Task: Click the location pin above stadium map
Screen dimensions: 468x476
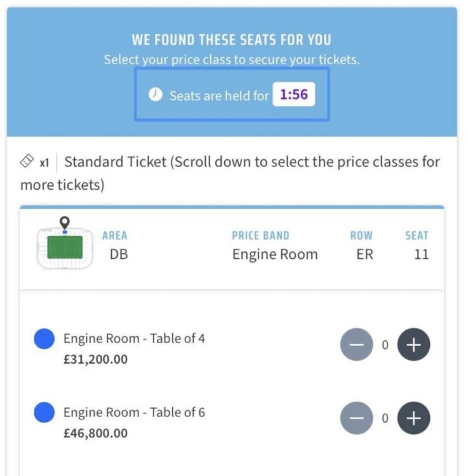Action: pos(65,223)
